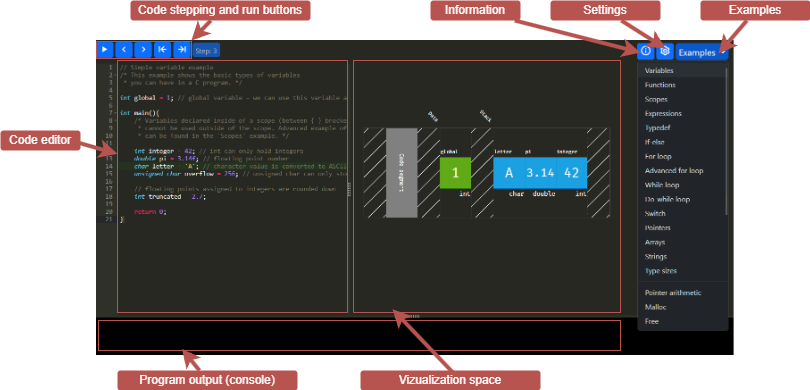
Task: Pick the Free example
Action: click(683, 321)
